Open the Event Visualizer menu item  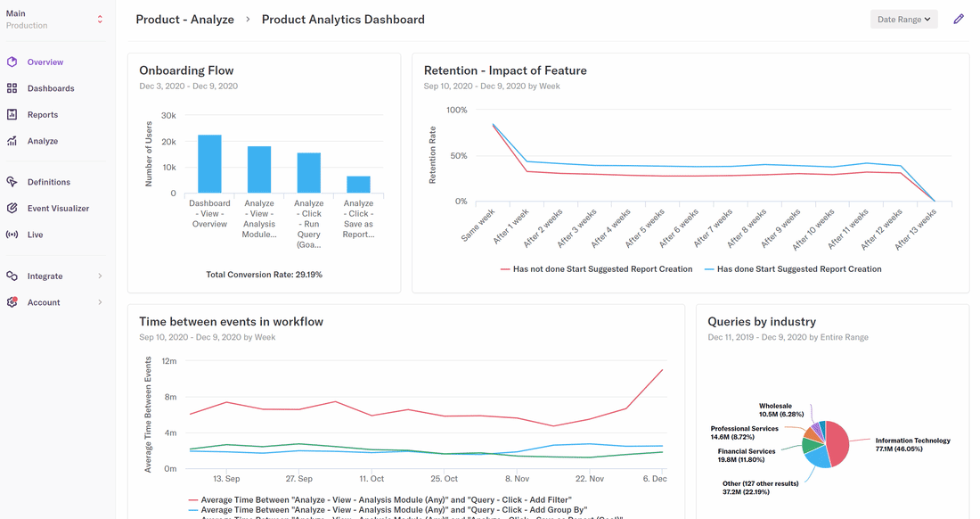tap(58, 209)
